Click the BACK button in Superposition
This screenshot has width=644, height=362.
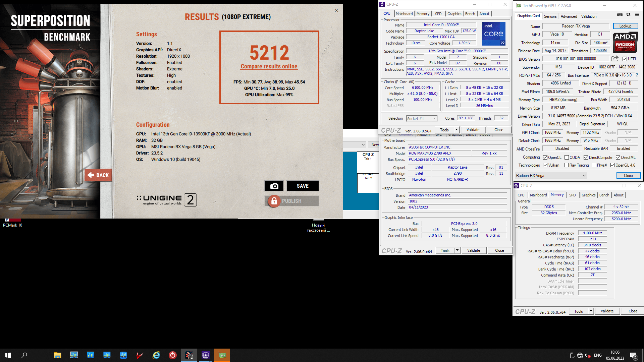coord(98,175)
